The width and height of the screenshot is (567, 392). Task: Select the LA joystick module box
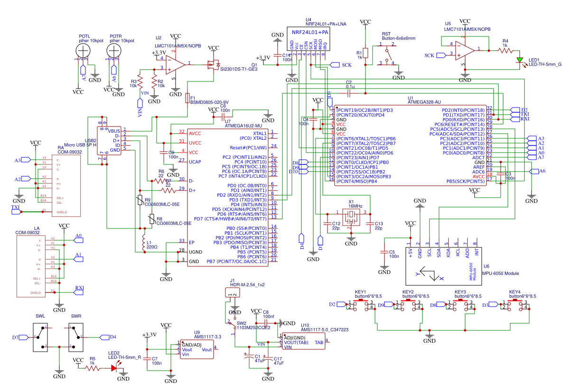(31, 266)
